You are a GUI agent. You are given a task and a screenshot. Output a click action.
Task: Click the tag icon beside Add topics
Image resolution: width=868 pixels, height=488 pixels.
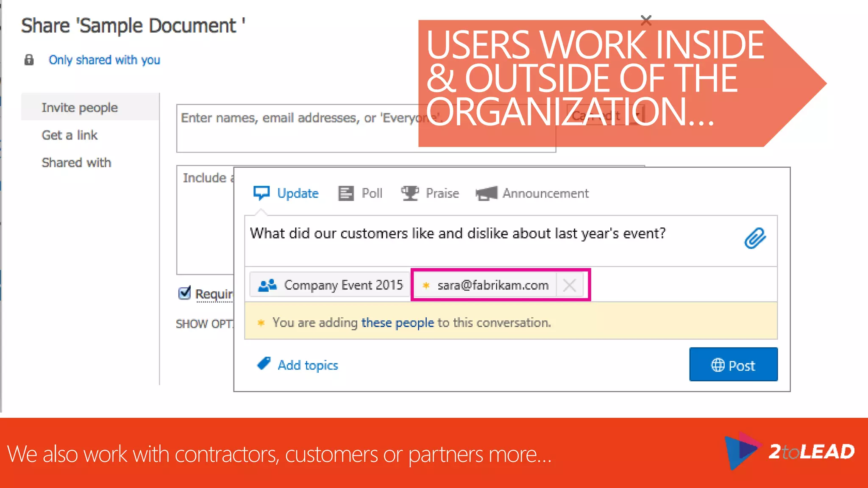click(x=264, y=363)
